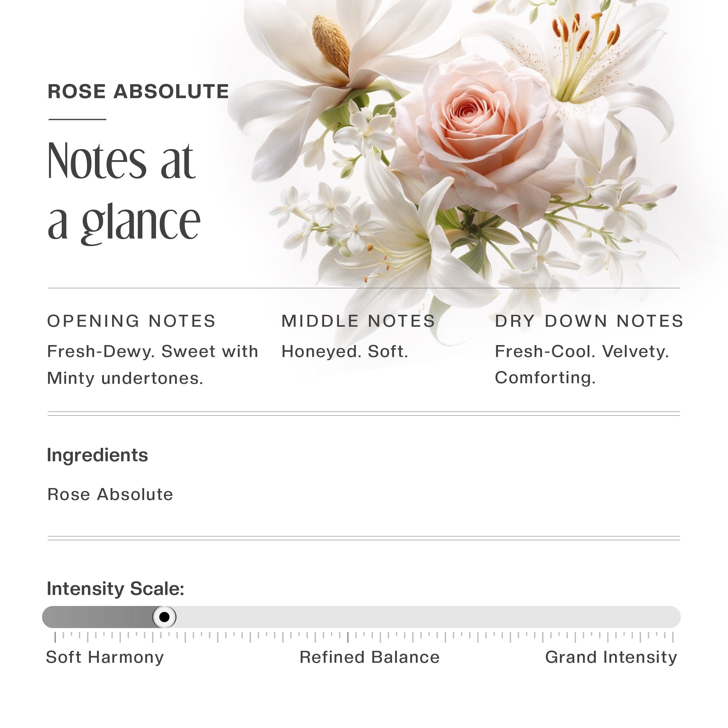The width and height of the screenshot is (728, 728).
Task: Click the ROSE ABSOLUTE product heading
Action: pyautogui.click(x=138, y=91)
